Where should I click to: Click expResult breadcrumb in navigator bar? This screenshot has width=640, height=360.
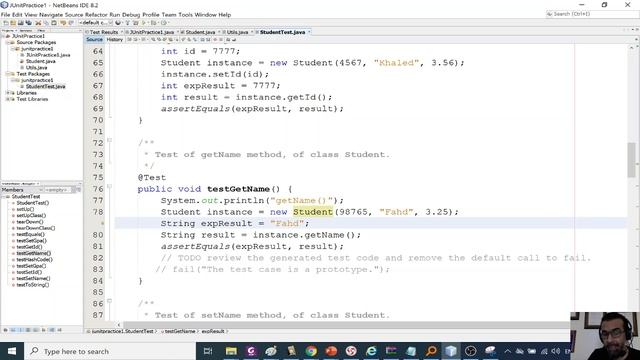pyautogui.click(x=213, y=331)
